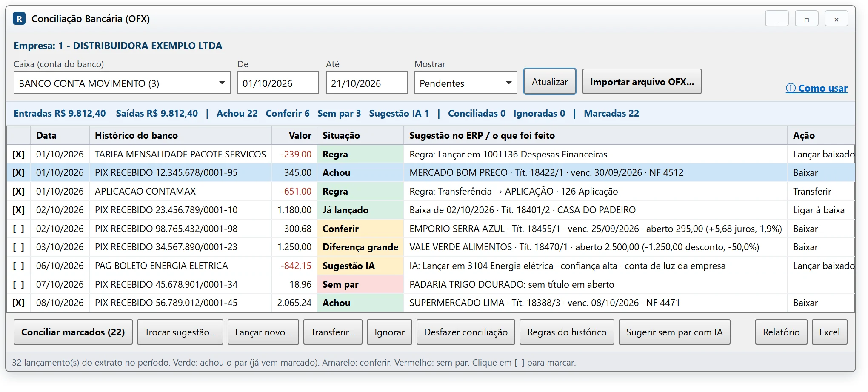The image size is (868, 392).
Task: Click the Valor column header
Action: [294, 135]
